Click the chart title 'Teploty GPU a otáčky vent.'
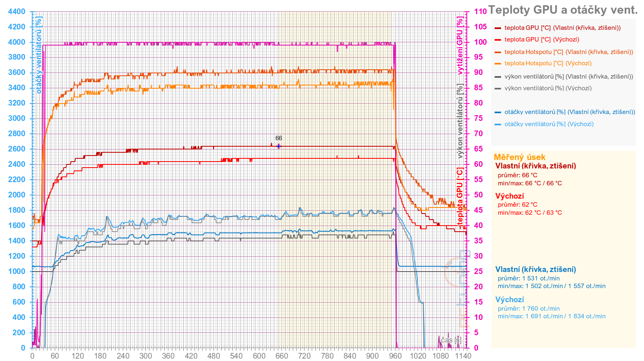Image resolution: width=644 pixels, height=361 pixels. (x=563, y=10)
